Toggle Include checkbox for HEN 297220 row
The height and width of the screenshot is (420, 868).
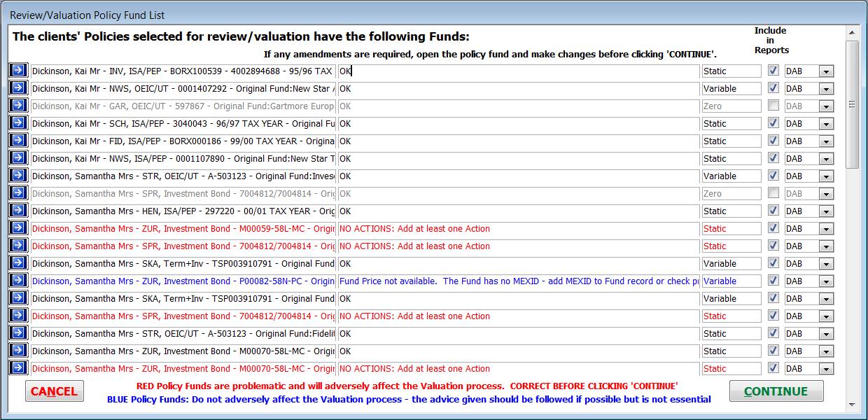[773, 210]
